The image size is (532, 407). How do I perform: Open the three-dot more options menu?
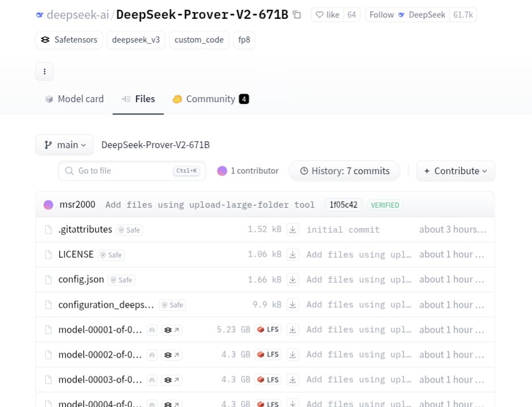44,72
